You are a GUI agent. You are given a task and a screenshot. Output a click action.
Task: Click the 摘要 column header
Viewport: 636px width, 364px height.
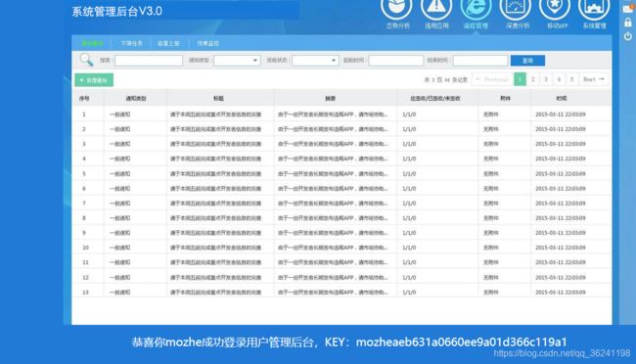click(x=330, y=98)
